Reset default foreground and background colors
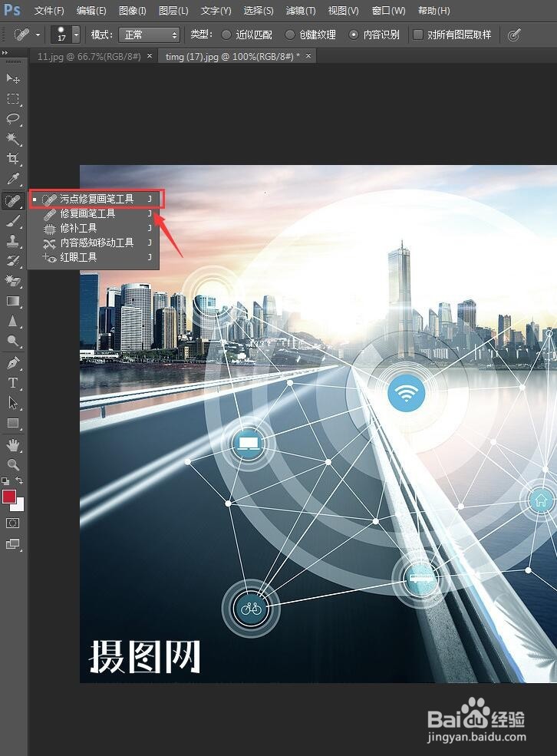Screen dimensions: 557x756 coord(5,480)
